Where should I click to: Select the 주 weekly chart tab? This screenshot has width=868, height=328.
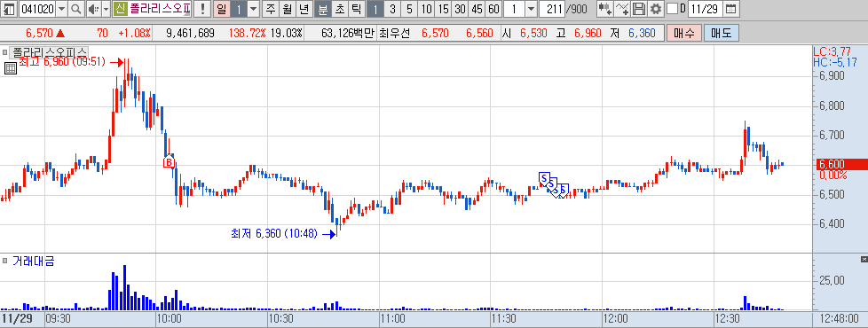point(270,9)
